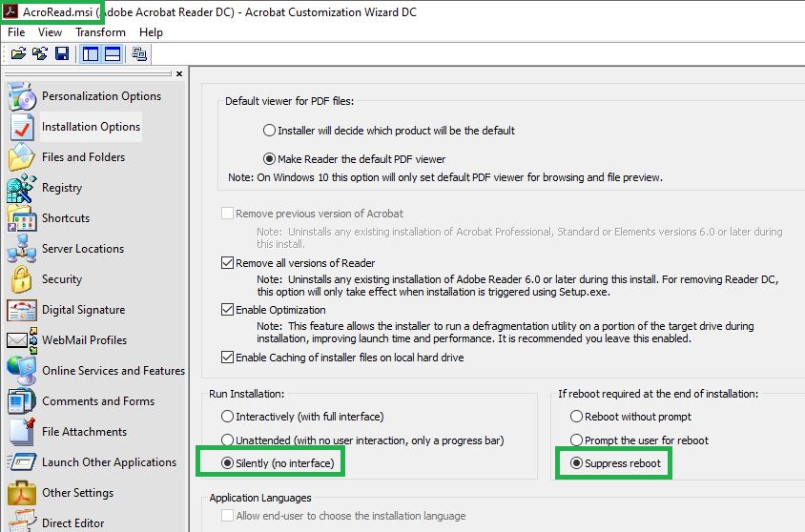Go to Shortcuts section label

tap(66, 218)
